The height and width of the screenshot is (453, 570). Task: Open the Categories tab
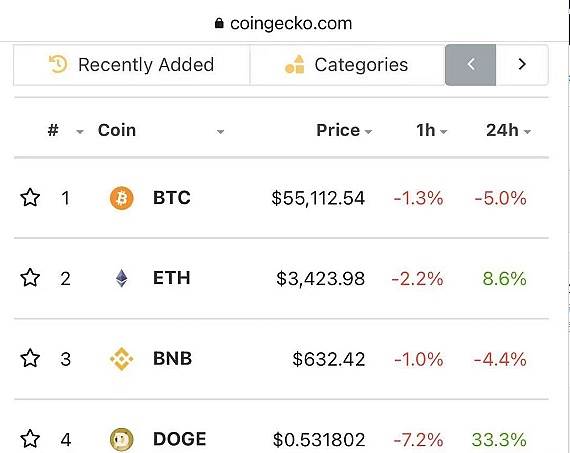347,65
